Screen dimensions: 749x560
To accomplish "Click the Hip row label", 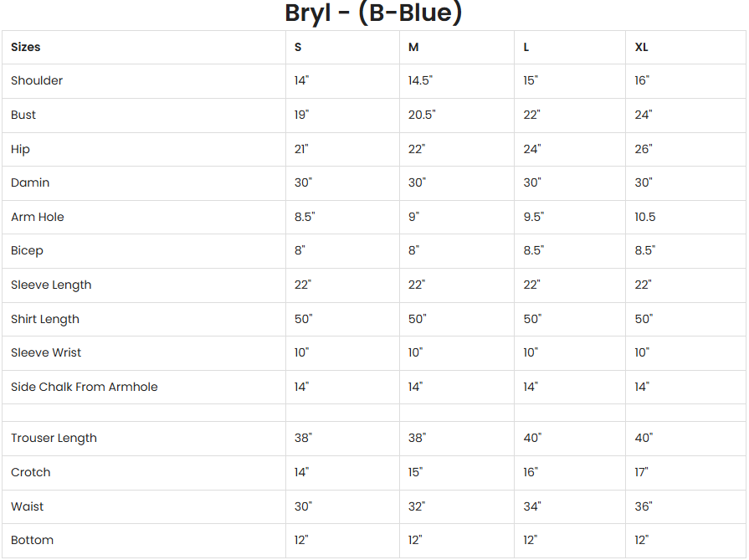I will tap(20, 149).
